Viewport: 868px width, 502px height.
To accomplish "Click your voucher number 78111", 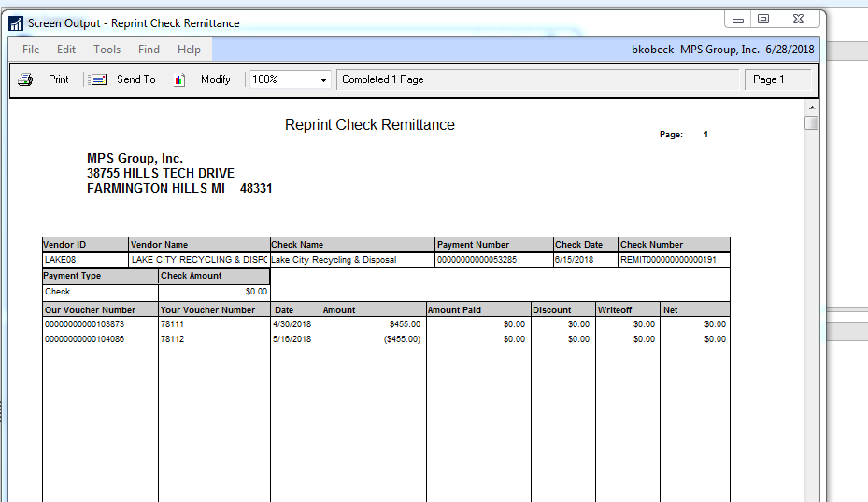I will click(172, 323).
